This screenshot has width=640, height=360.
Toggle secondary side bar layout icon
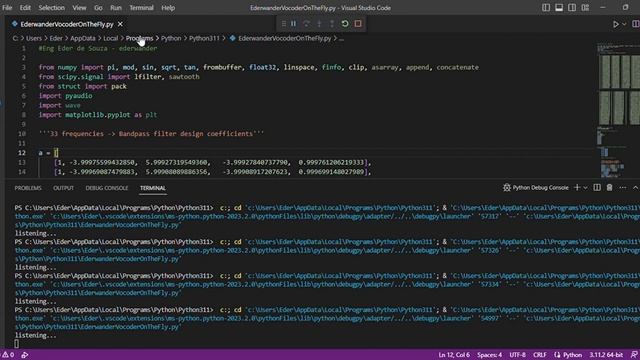coord(572,8)
